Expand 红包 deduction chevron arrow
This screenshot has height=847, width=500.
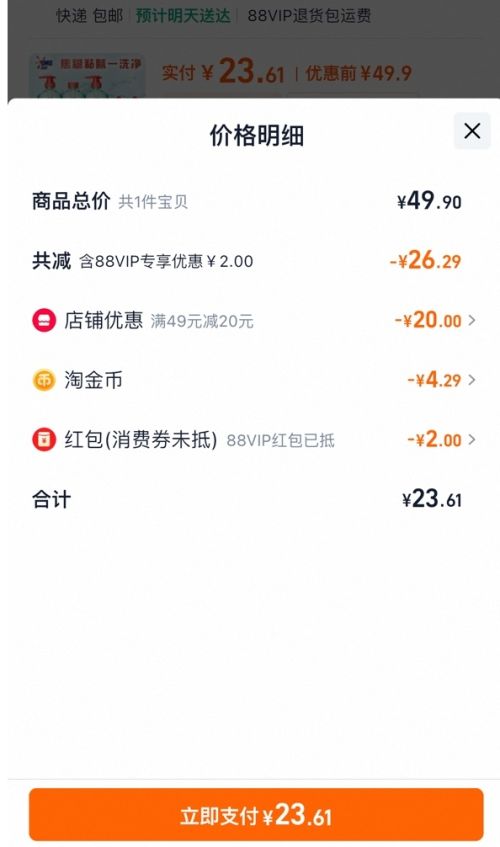(x=472, y=440)
